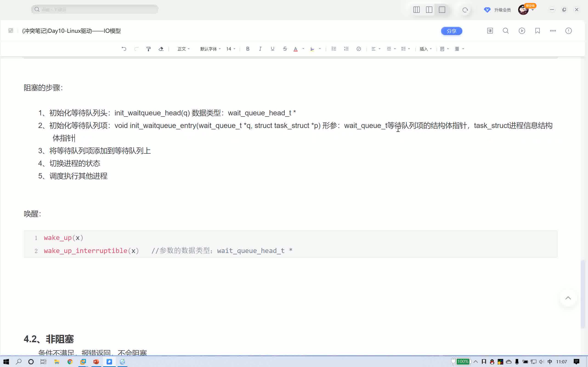Open the translate feature
Image resolution: width=588 pixels, height=367 pixels.
pyautogui.click(x=490, y=31)
